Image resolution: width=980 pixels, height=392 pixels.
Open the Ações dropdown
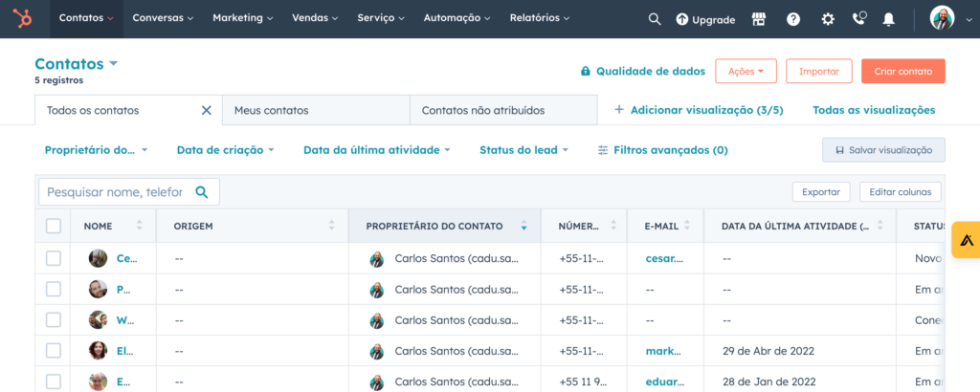coord(746,71)
